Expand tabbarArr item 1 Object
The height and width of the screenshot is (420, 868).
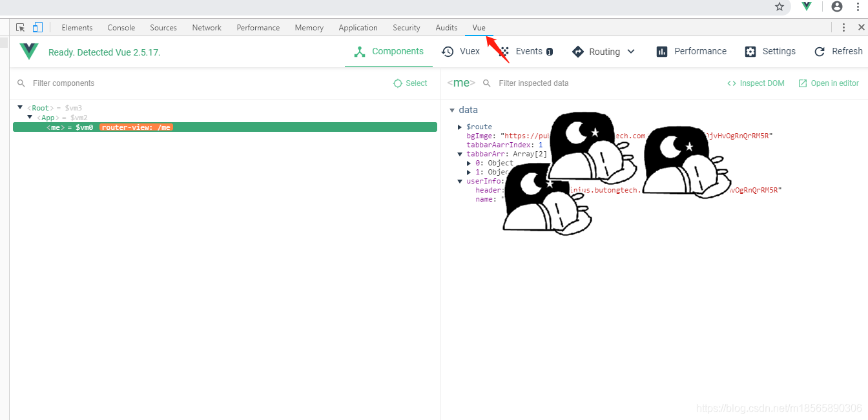[x=469, y=172]
